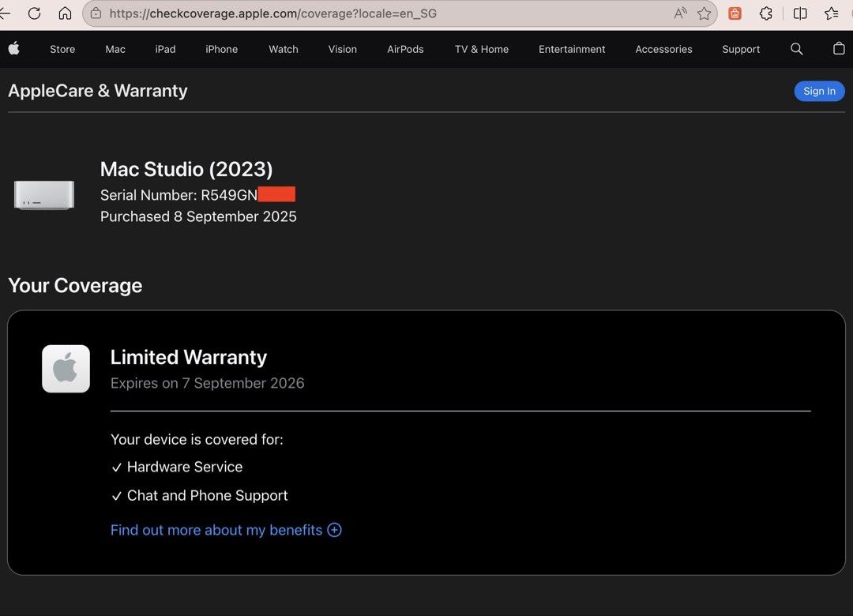Click the Limited Warranty heading
Image resolution: width=853 pixels, height=616 pixels.
pyautogui.click(x=189, y=357)
